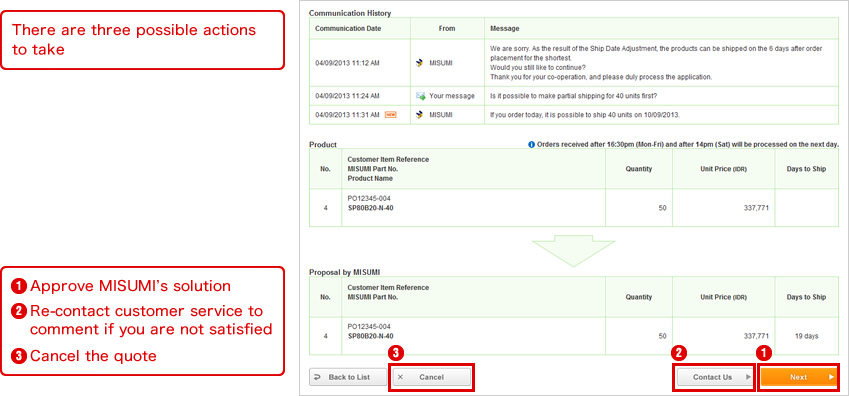849x396 pixels.
Task: Click the MISUMI logo icon in first message row
Action: point(419,63)
